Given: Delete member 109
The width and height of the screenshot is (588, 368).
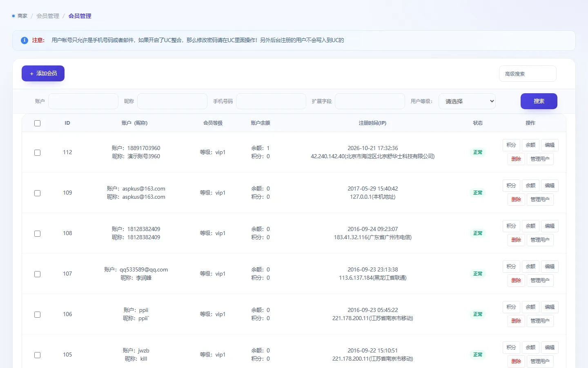Looking at the screenshot, I should click(516, 200).
